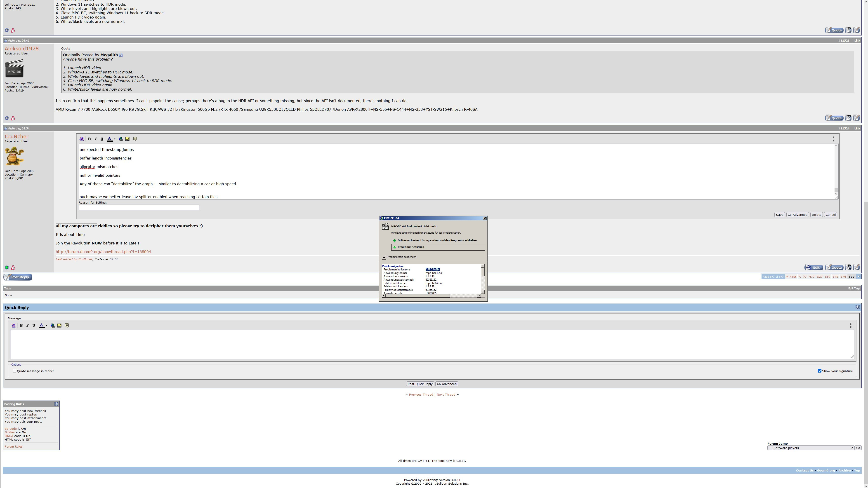Click remove text formatting icon in edit toolbar
The image size is (868, 488).
[82, 139]
